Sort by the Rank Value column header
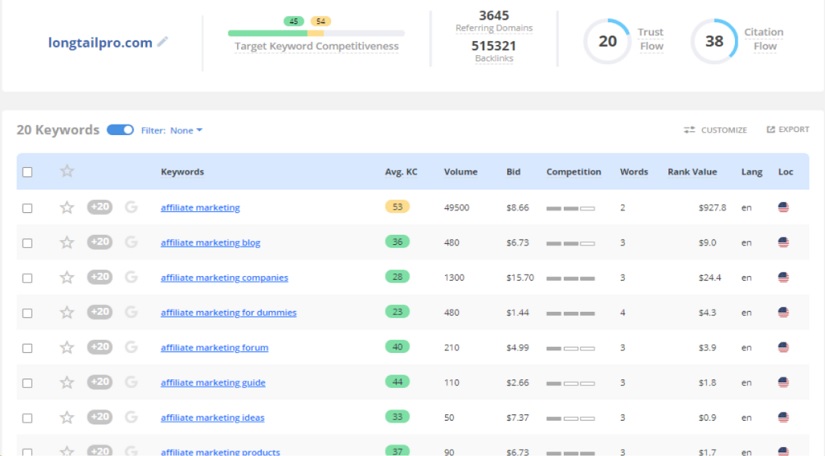The height and width of the screenshot is (456, 825). point(692,172)
